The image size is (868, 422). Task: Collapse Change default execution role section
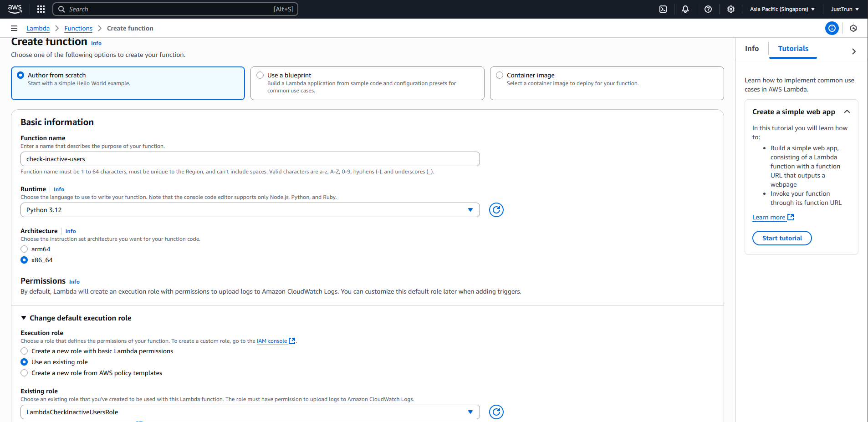coord(24,318)
